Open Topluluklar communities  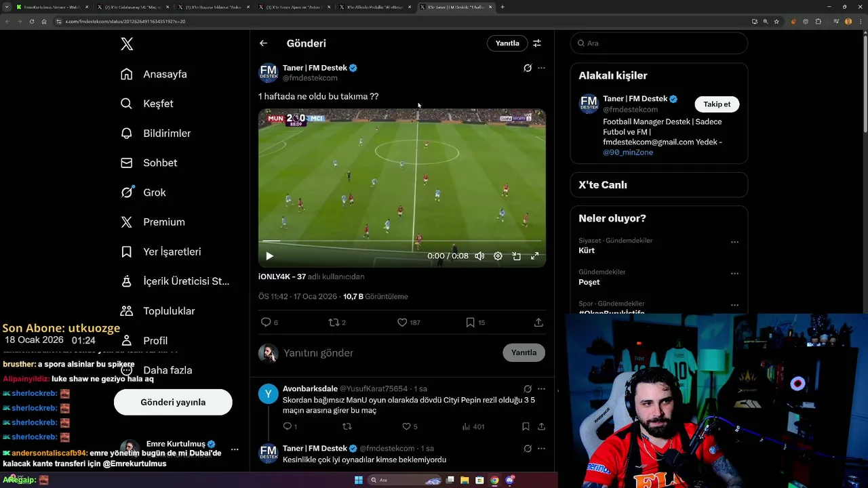(x=157, y=311)
